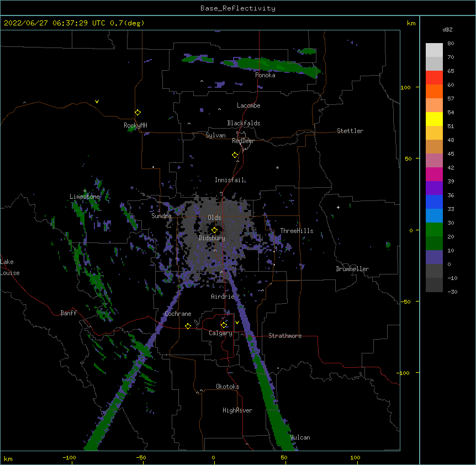Click the Okotoks label

pos(228,387)
